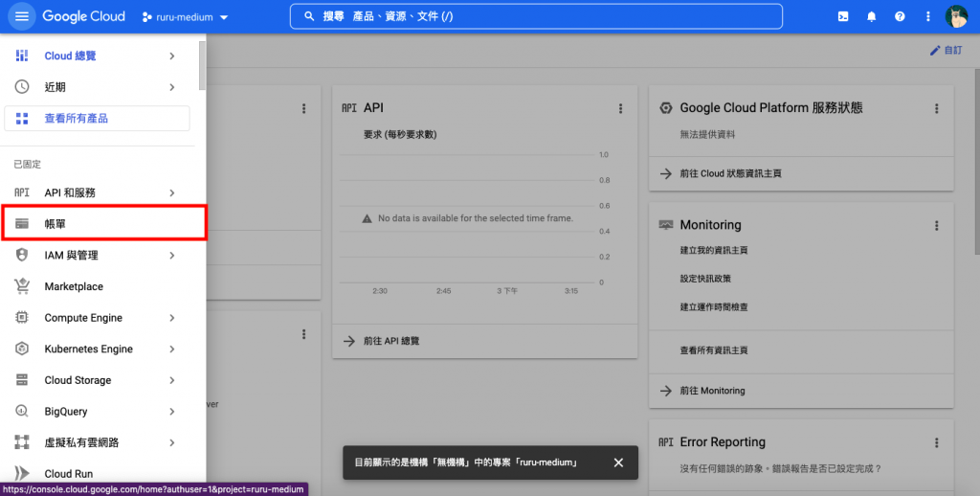Open 帳單 billing menu item
This screenshot has height=496, width=980.
point(103,224)
